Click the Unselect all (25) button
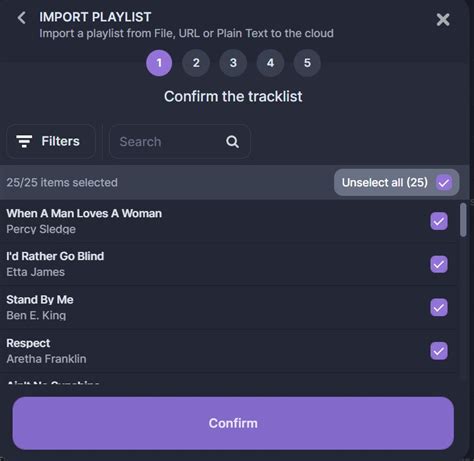The image size is (474, 461). (x=396, y=182)
